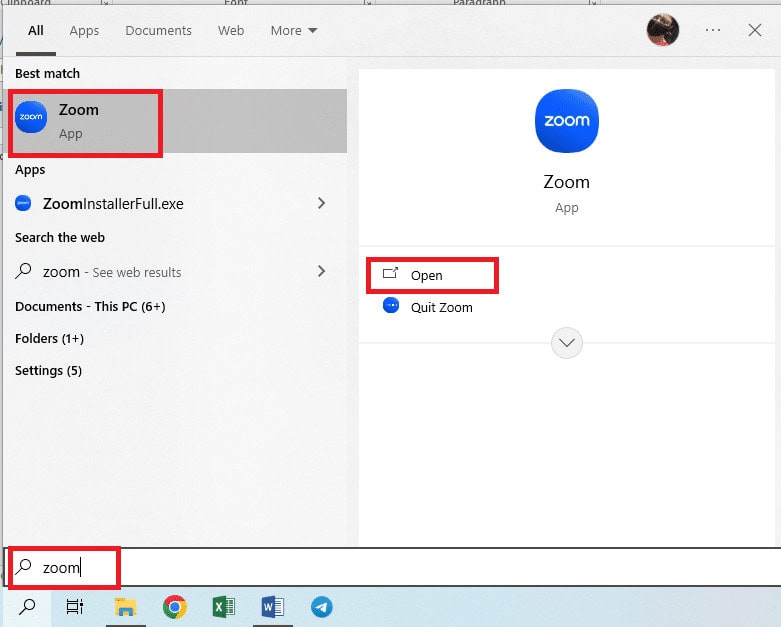The height and width of the screenshot is (627, 781).
Task: Focus the search box containing zoom
Action: 393,567
